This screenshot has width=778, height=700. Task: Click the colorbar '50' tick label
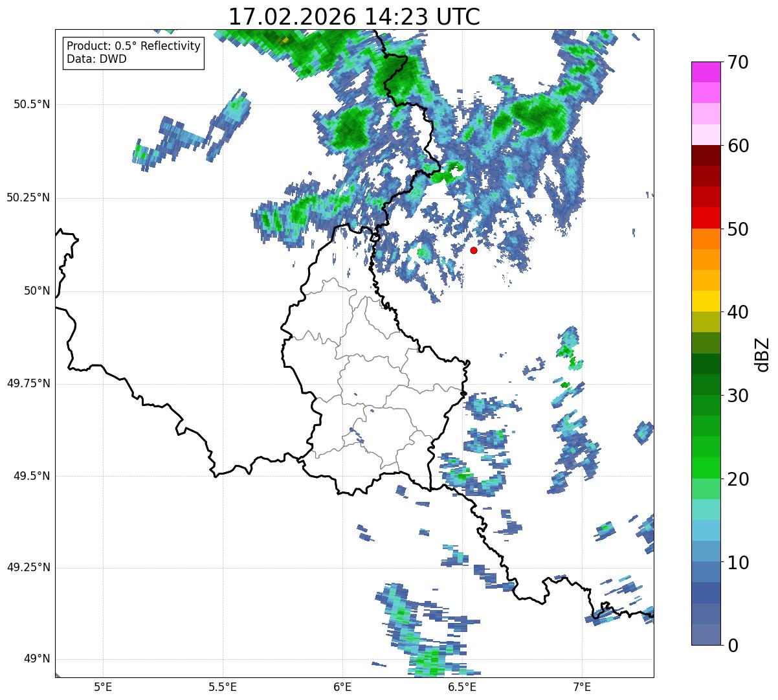[737, 229]
